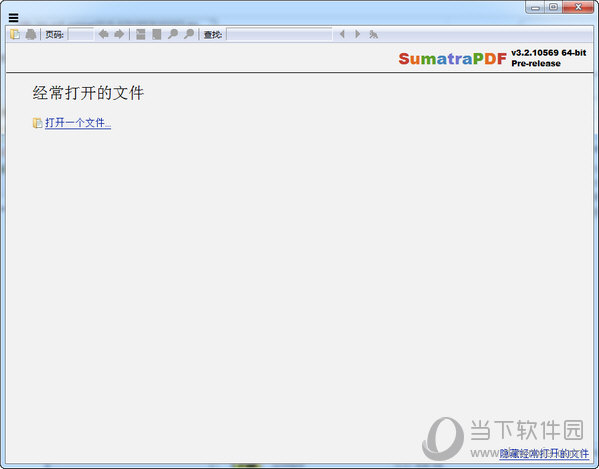Click the open file toolbar icon
The image size is (599, 469).
click(x=15, y=34)
